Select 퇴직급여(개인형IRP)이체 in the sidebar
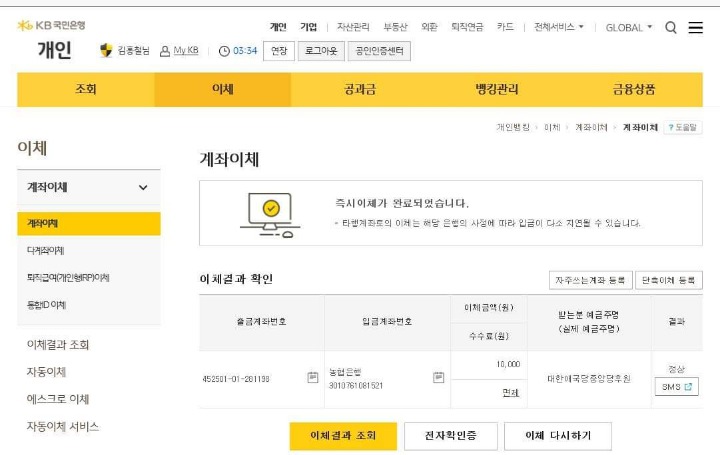This screenshot has width=720, height=455. (x=68, y=278)
